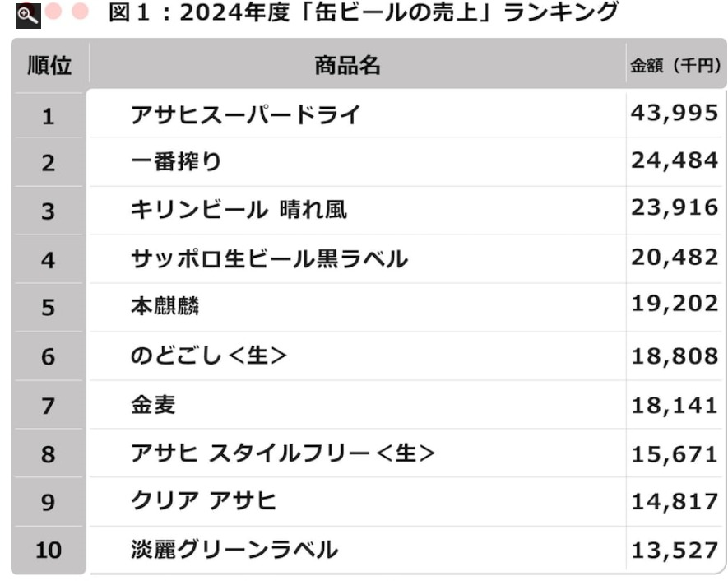This screenshot has height=581, width=728.
Task: Select the クリア アサヒ product name
Action: click(x=203, y=500)
